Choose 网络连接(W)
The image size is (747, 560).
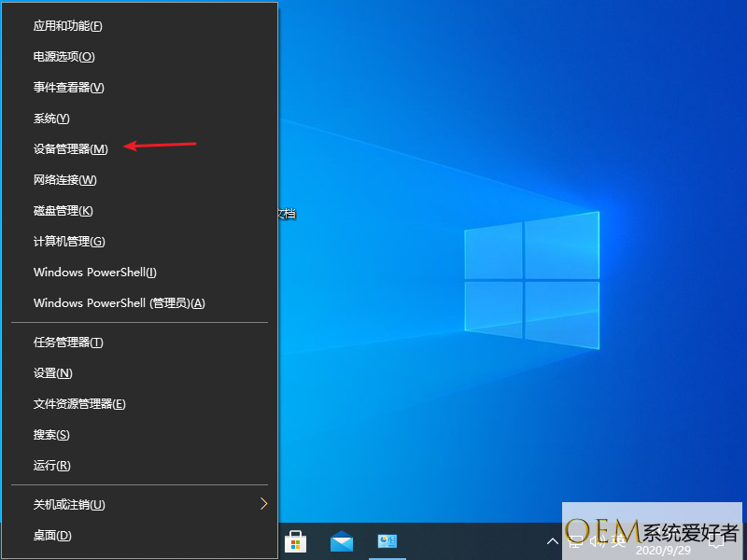(x=65, y=180)
